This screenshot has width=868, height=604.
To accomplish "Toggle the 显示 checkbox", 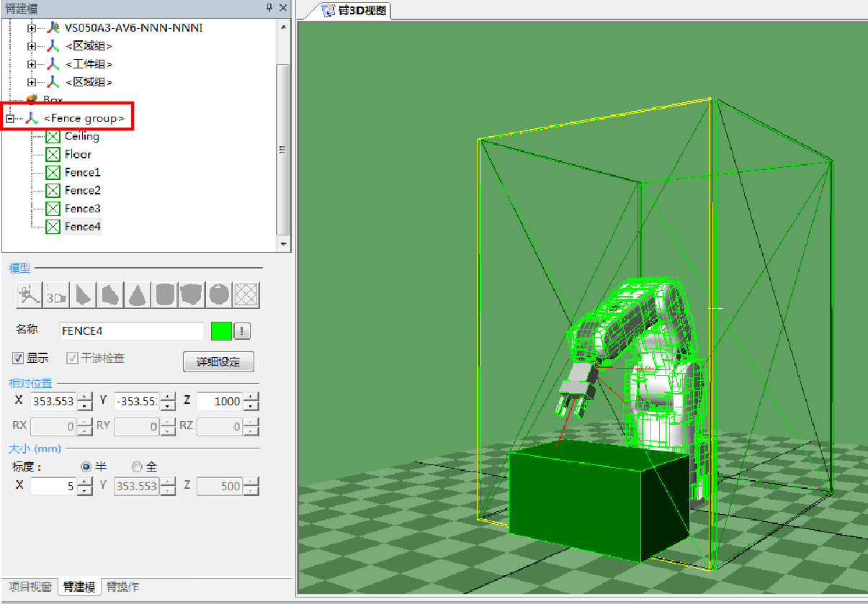I will 19,358.
